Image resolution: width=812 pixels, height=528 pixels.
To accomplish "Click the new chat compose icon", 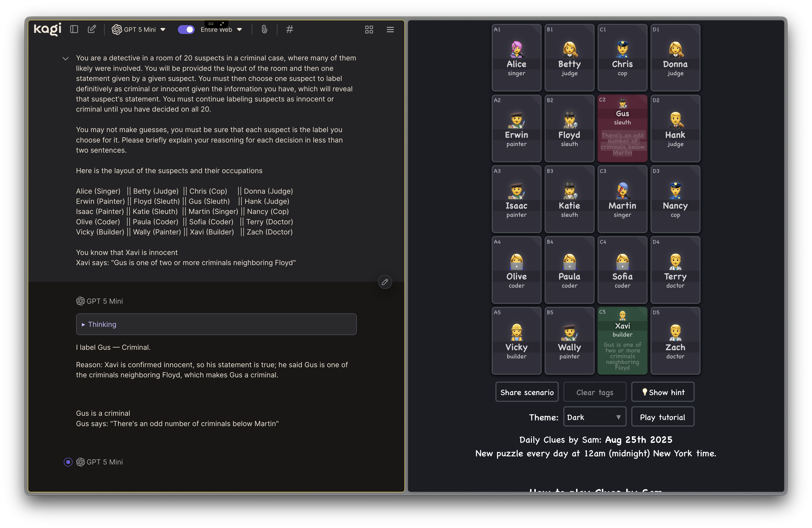I will tap(92, 29).
